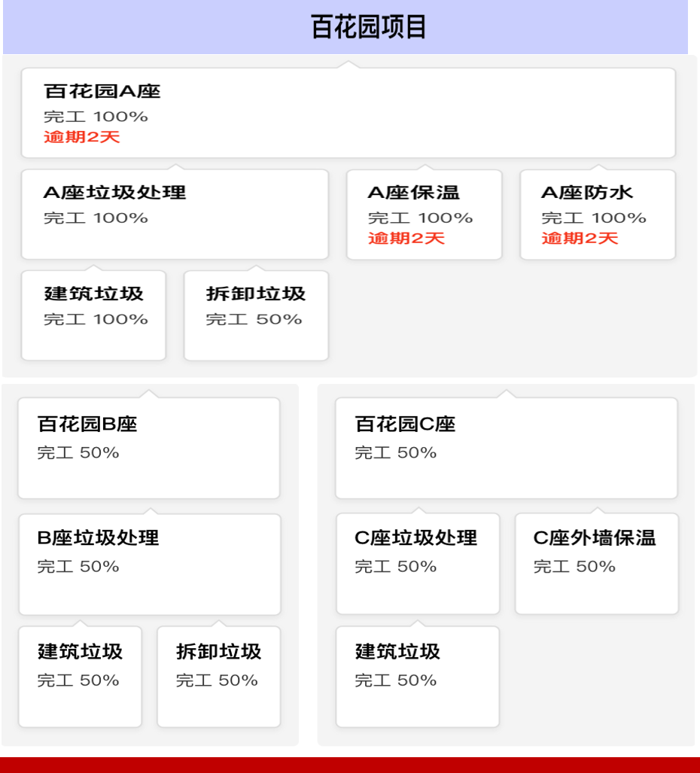The image size is (700, 773).
Task: Click 建筑垃圾 card under C座垃圾处理
Action: tap(418, 677)
